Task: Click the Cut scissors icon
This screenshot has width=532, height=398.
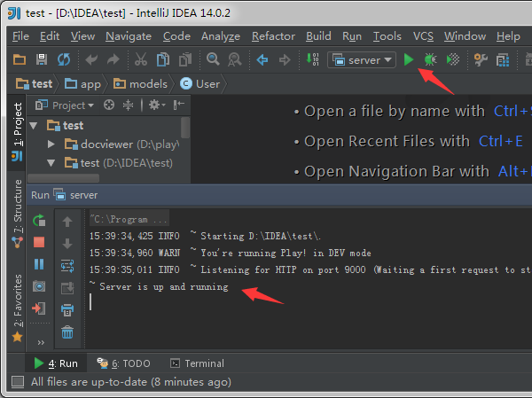Action: tap(141, 59)
